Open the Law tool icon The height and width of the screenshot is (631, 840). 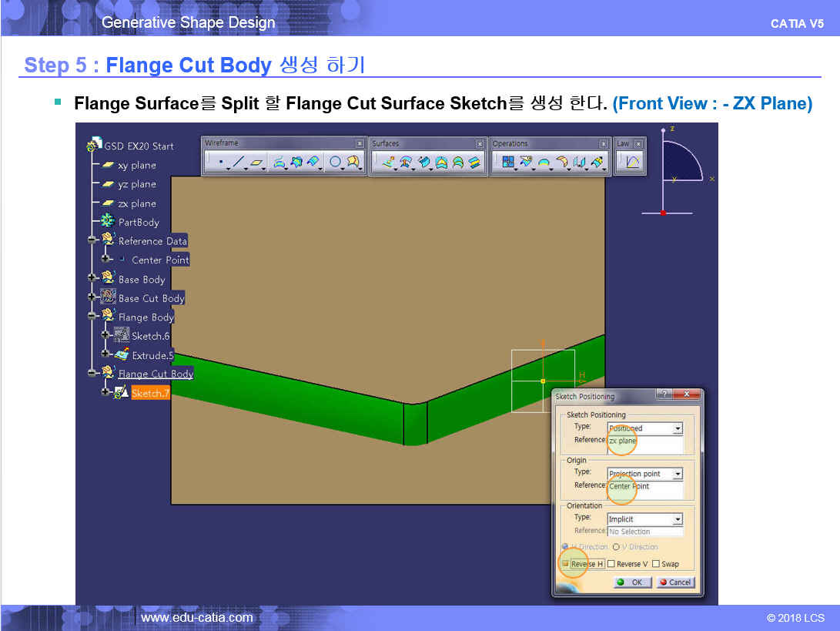coord(633,162)
